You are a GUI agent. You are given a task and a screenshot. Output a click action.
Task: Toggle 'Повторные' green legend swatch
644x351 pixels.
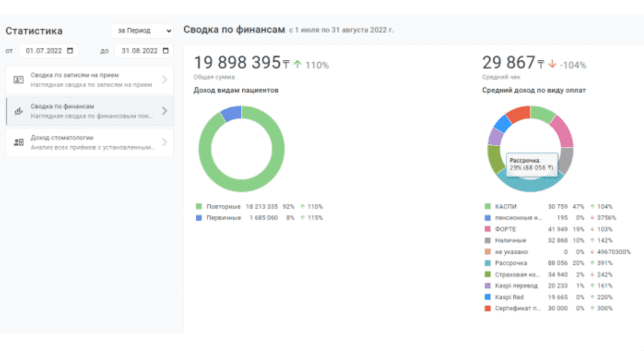pyautogui.click(x=198, y=207)
